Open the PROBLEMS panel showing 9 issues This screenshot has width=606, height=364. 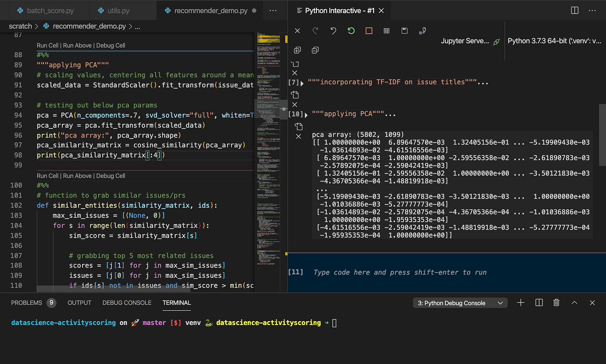pyautogui.click(x=26, y=303)
